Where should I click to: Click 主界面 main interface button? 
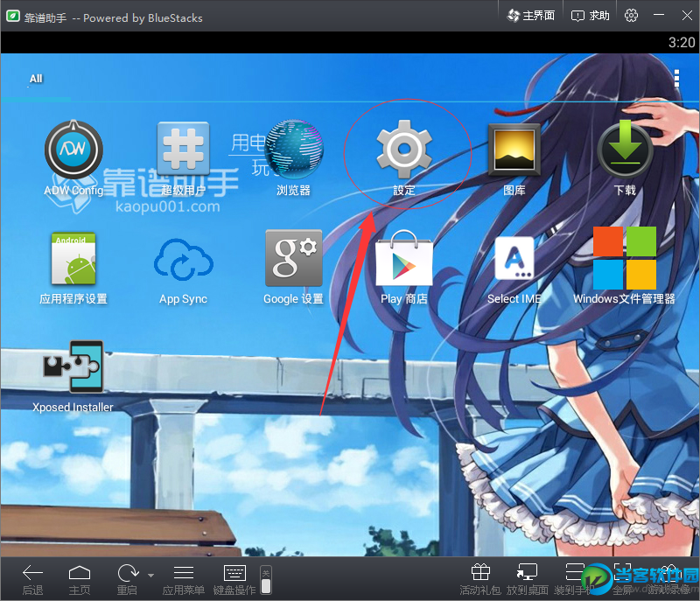click(531, 16)
